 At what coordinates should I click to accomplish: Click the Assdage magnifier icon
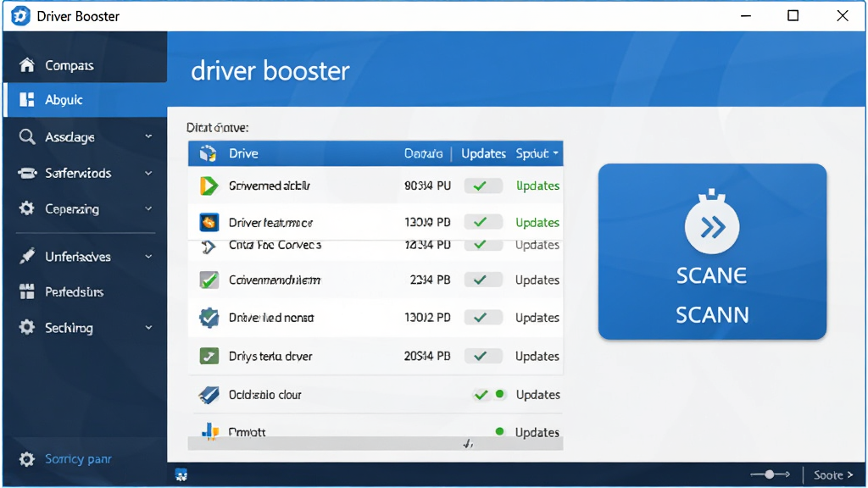coord(26,136)
